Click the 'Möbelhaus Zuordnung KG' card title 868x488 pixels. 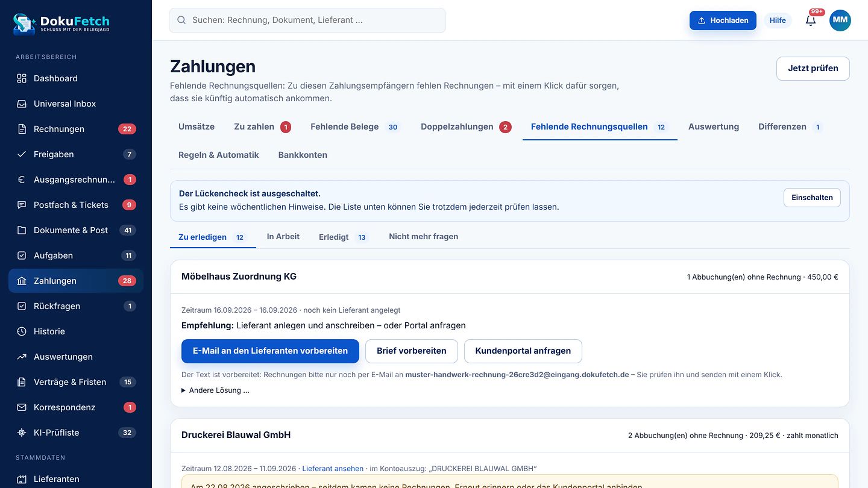click(x=239, y=277)
